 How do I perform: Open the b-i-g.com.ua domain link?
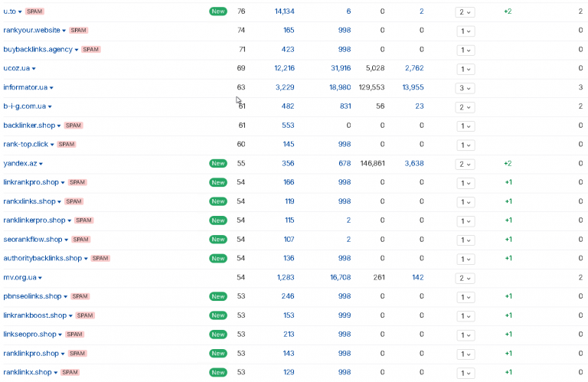[24, 106]
